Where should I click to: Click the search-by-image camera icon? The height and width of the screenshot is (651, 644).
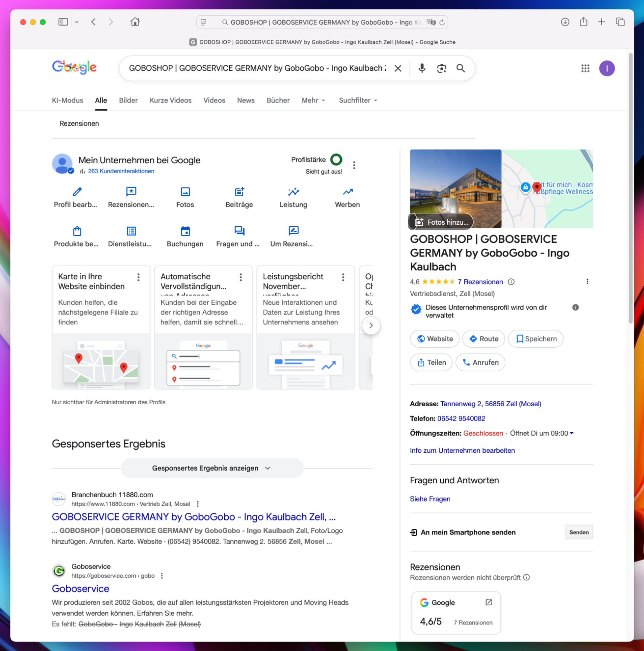point(441,68)
